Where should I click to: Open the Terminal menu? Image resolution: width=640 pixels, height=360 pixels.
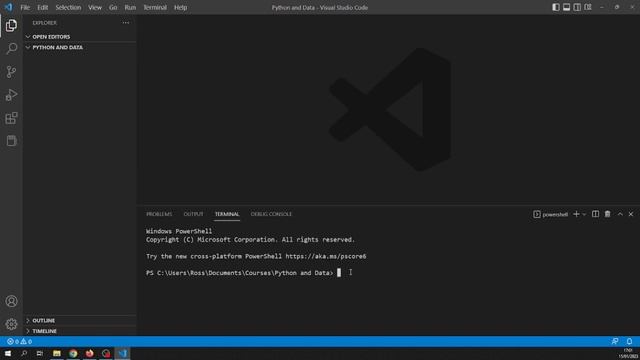(155, 7)
